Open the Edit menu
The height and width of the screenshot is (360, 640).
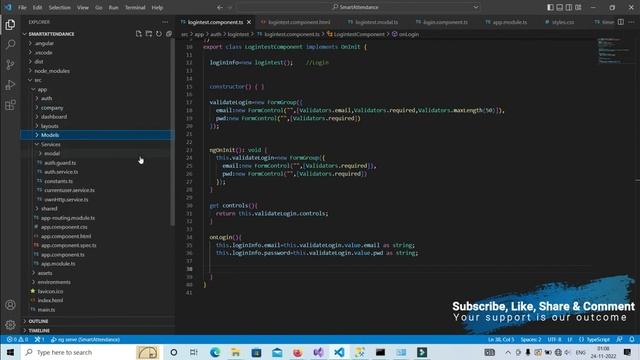[37, 7]
